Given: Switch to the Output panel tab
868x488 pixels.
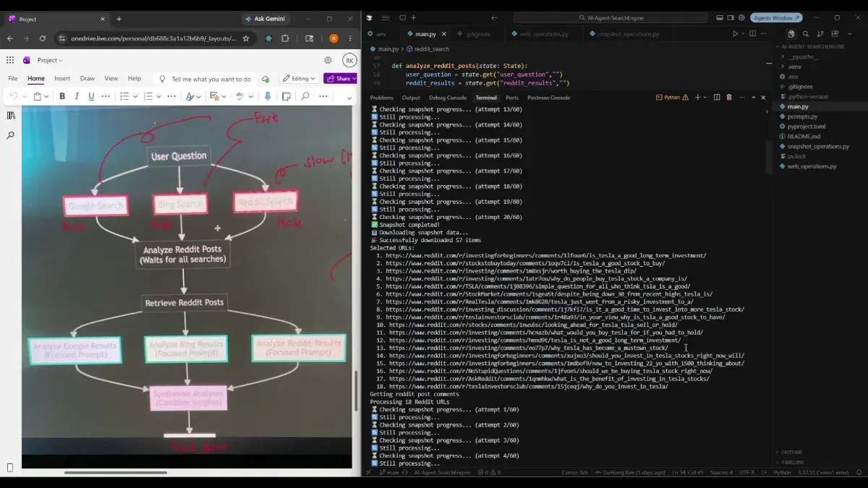Looking at the screenshot, I should [411, 98].
